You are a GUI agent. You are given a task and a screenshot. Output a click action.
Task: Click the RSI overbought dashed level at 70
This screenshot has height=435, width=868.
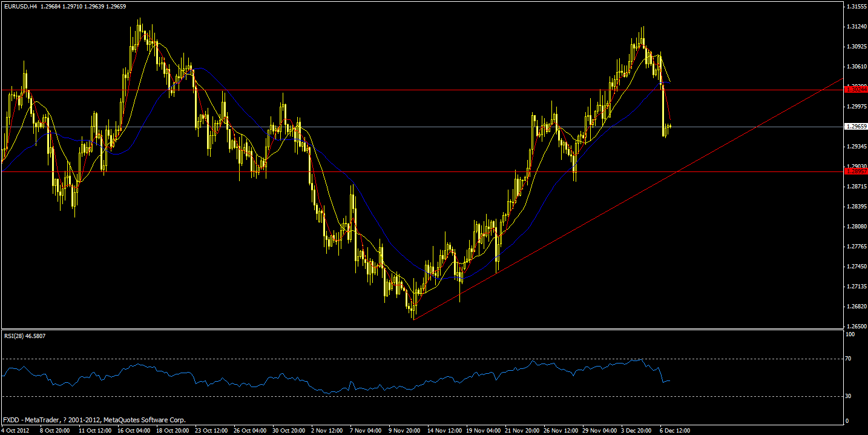(363, 359)
